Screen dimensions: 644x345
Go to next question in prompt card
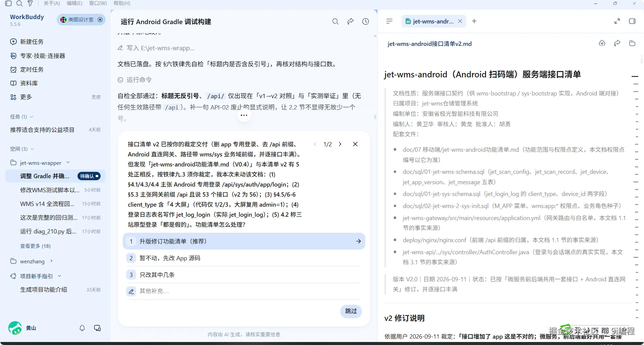(340, 144)
